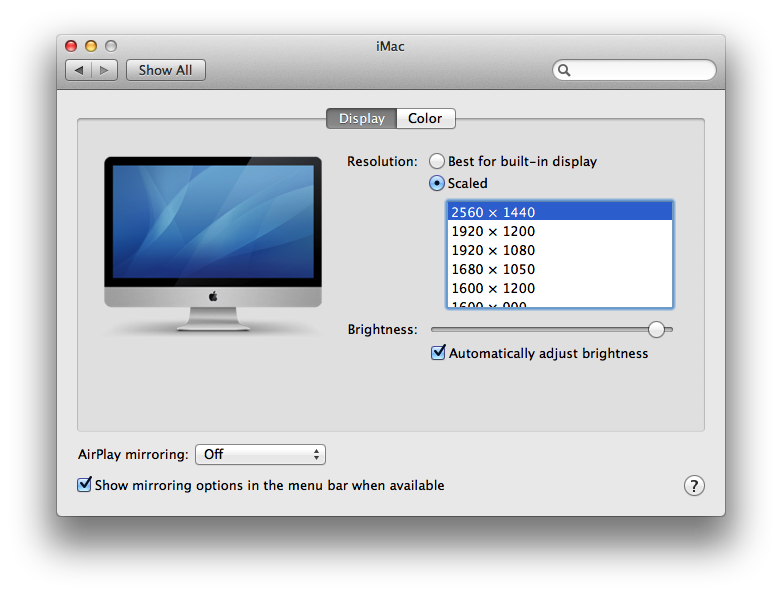The width and height of the screenshot is (782, 595).
Task: Select the 1680 × 1050 resolution
Action: pos(560,269)
